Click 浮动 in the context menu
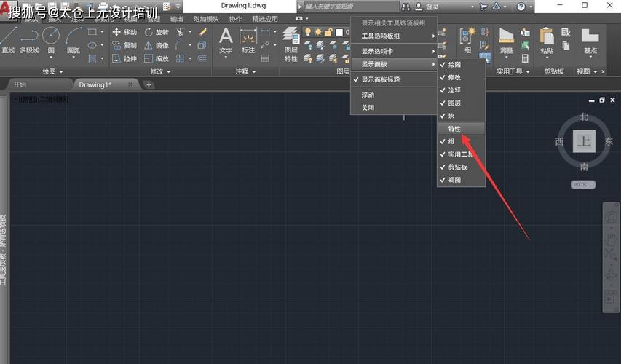Screen dimensions: 621x364 [x=368, y=95]
